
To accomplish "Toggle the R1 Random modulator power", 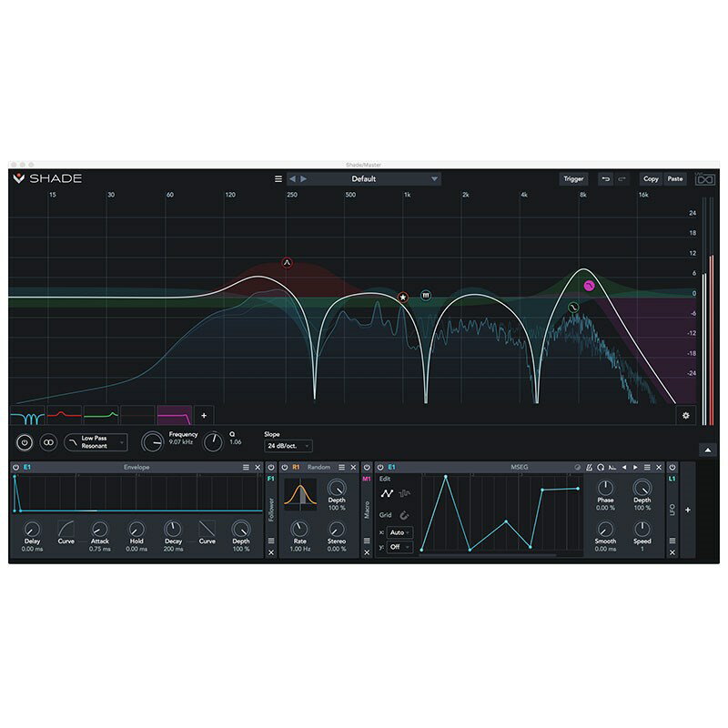I will (284, 468).
